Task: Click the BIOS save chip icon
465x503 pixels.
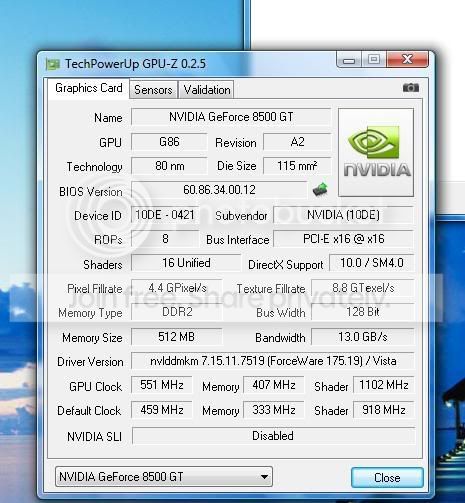Action: [x=320, y=189]
